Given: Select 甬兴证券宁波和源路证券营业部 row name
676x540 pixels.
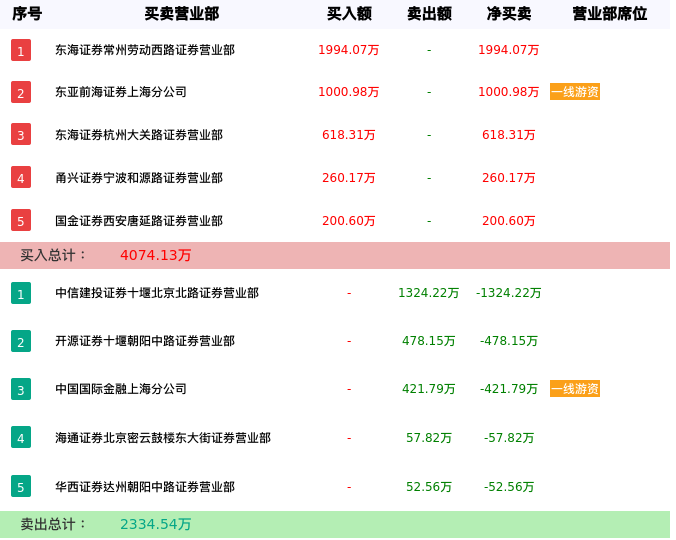Looking at the screenshot, I should click(x=139, y=178).
